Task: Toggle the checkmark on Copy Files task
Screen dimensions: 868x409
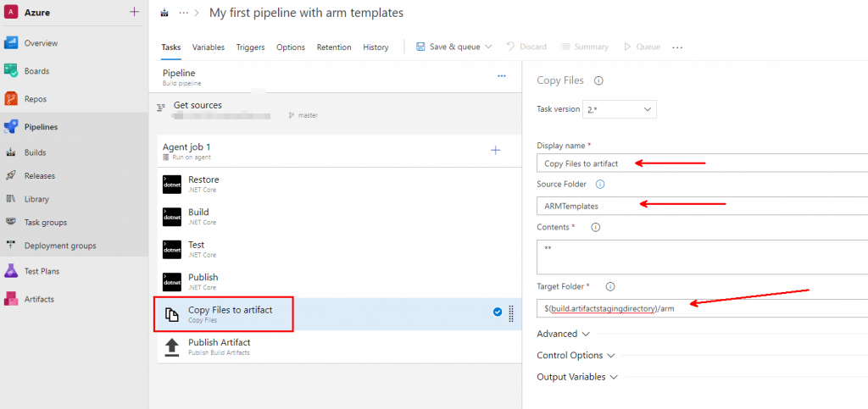Action: click(497, 312)
